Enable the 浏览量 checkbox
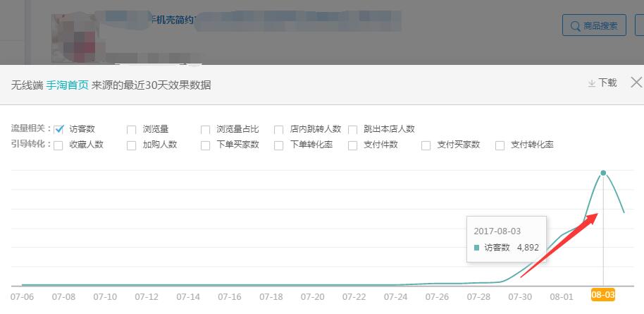644x314 pixels. 132,130
